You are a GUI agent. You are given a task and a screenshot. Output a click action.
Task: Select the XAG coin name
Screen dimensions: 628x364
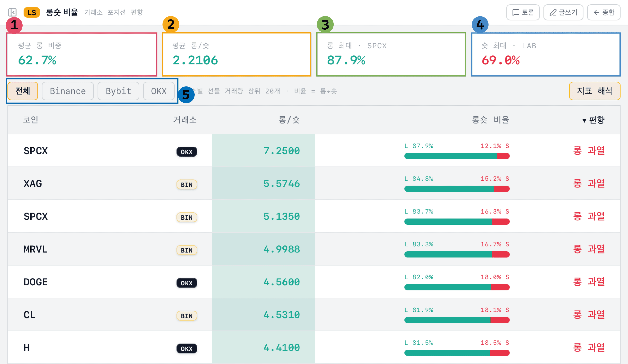point(33,184)
